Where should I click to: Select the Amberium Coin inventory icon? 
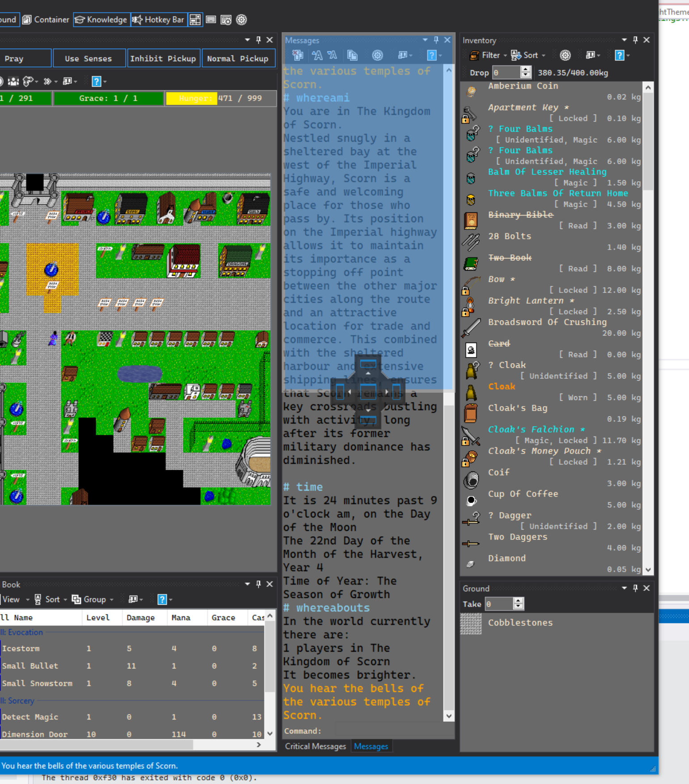pyautogui.click(x=471, y=91)
